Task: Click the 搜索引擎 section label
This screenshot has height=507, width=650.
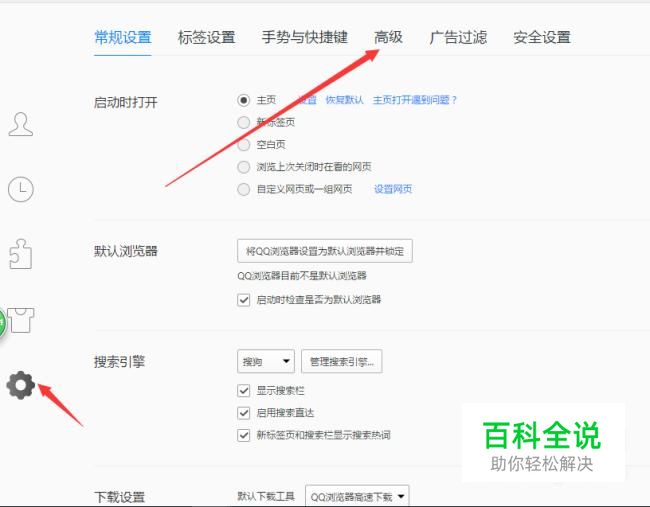Action: [119, 362]
